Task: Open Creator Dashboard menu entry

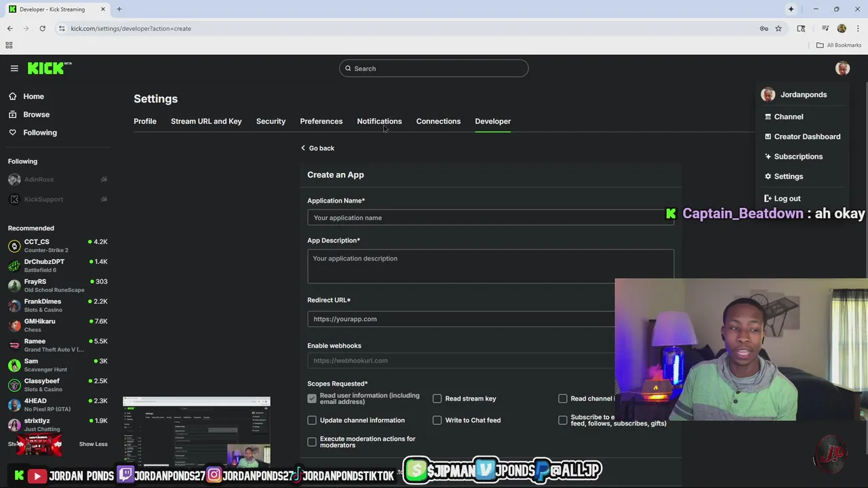Action: (x=802, y=136)
